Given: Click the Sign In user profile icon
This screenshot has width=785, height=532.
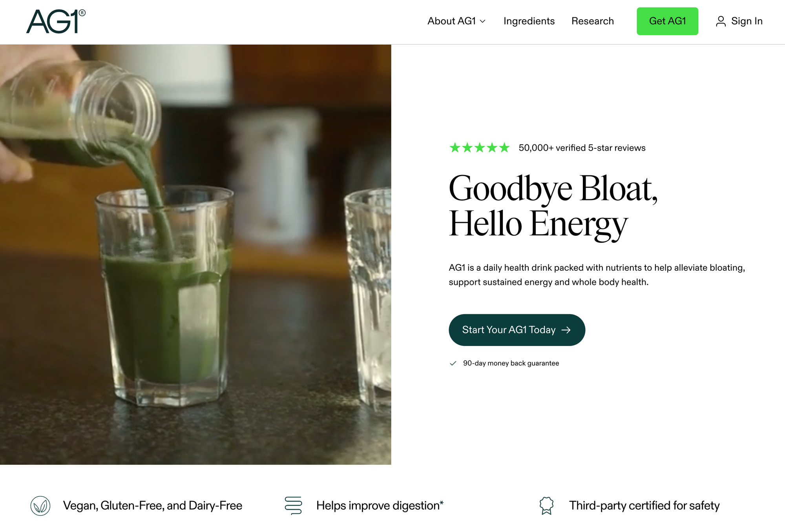Looking at the screenshot, I should click(721, 21).
